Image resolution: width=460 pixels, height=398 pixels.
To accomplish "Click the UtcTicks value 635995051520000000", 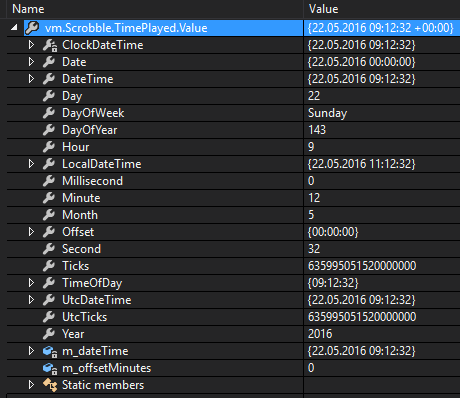I will 362,317.
